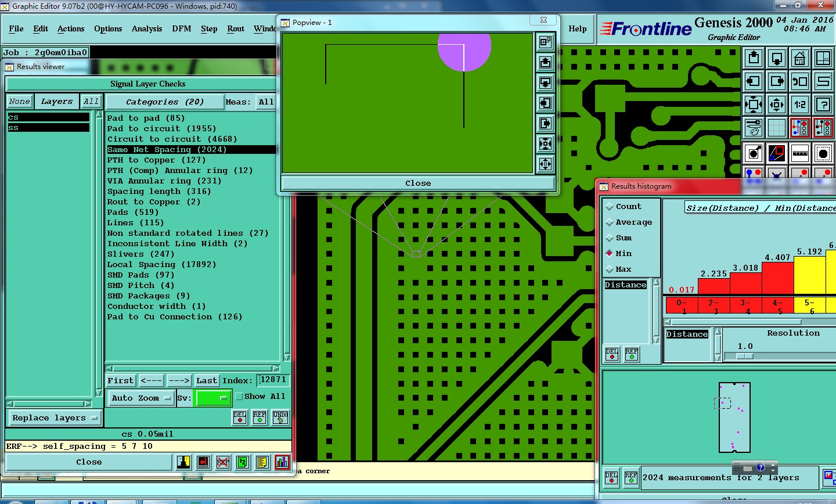Open the Edit menu
This screenshot has height=504, width=836.
(41, 28)
